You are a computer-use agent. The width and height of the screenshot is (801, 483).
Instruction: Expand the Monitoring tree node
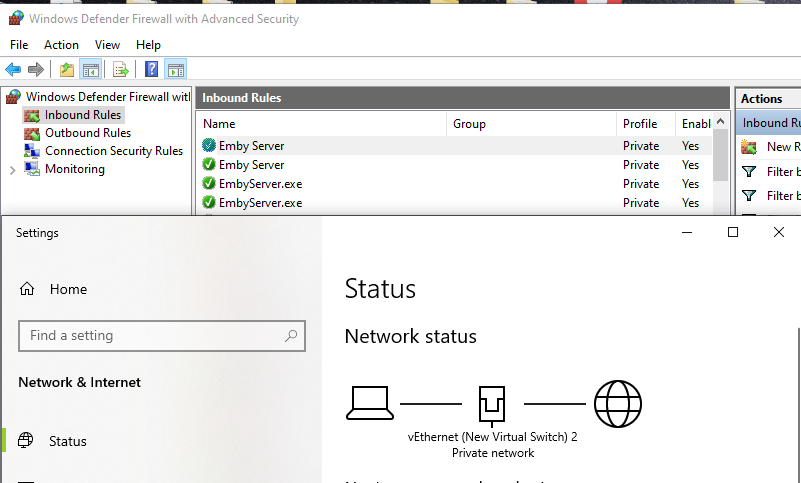[x=12, y=170]
